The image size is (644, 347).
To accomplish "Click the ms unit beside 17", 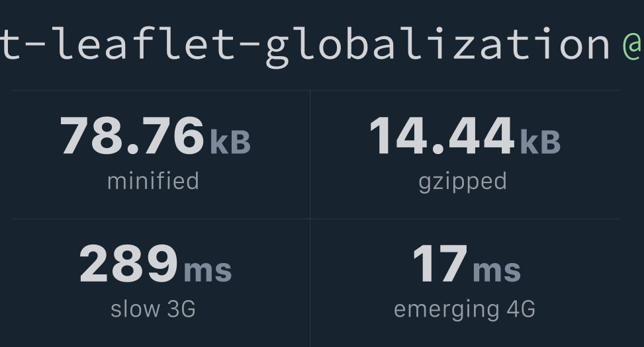I will pyautogui.click(x=497, y=270).
